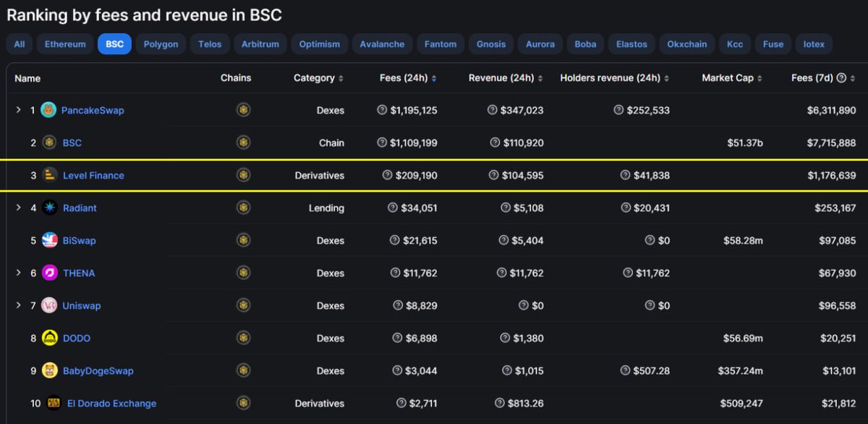Click the BiSwap logo icon
The height and width of the screenshot is (424, 868).
[x=48, y=240]
